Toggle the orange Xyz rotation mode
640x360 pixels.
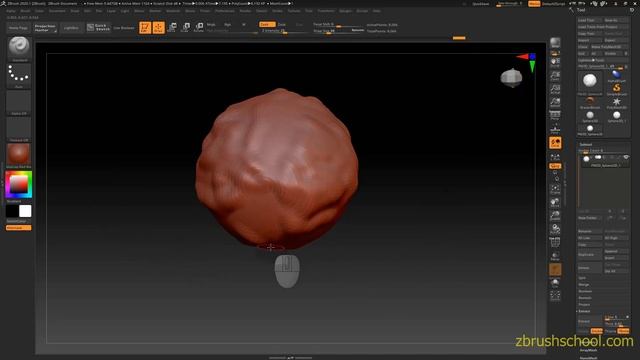pos(555,166)
